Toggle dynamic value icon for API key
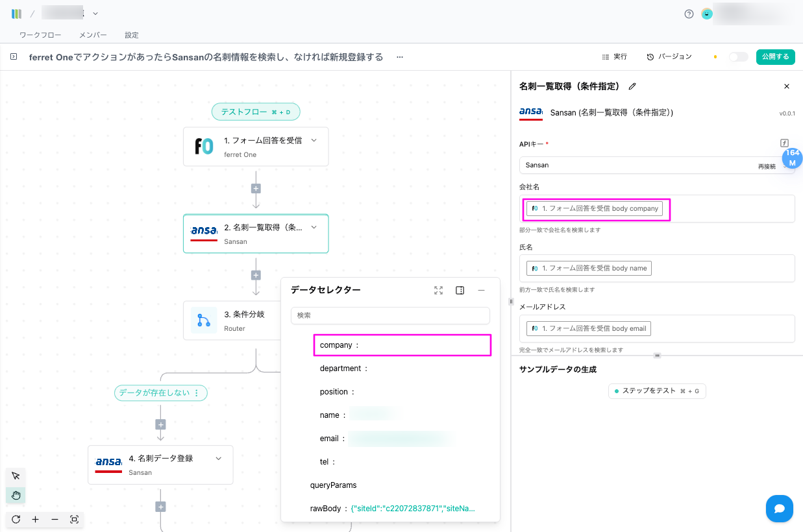 [x=784, y=143]
